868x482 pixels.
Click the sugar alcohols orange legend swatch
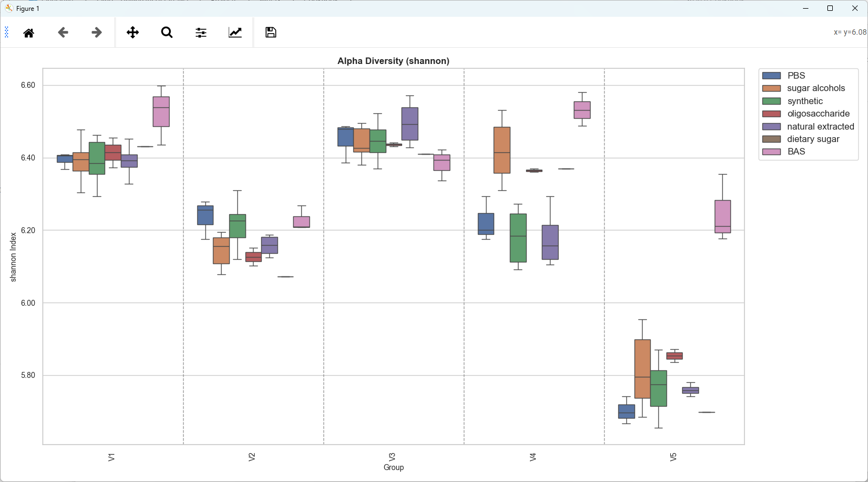[772, 88]
